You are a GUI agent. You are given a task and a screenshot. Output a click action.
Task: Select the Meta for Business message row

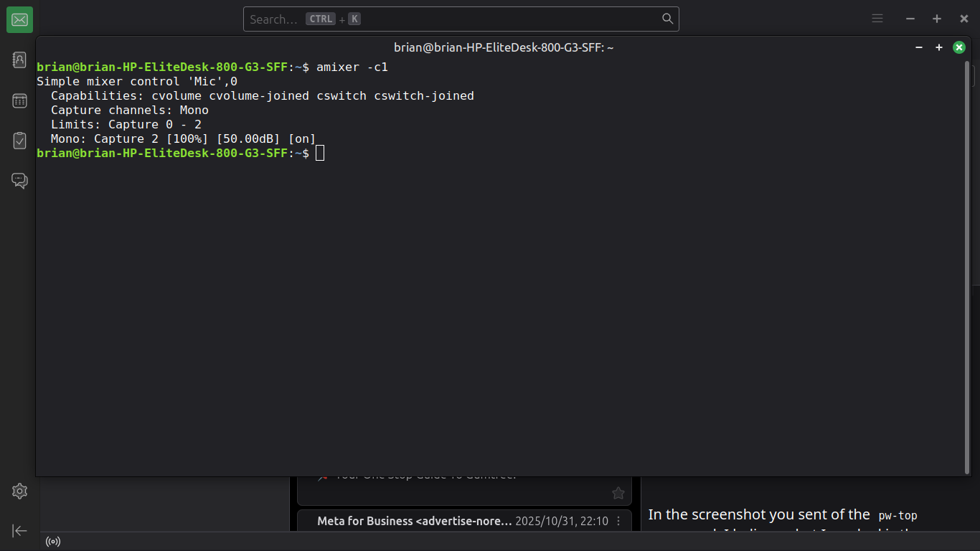tap(464, 521)
